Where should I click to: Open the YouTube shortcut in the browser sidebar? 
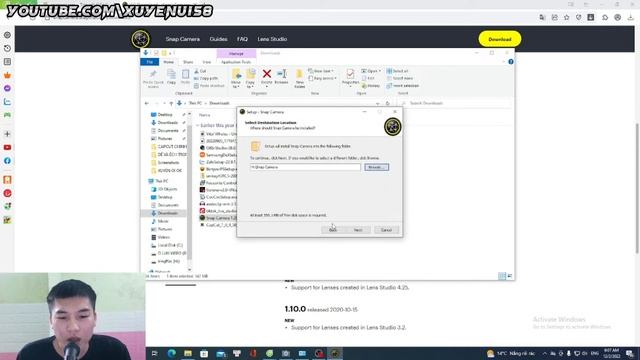[7, 147]
